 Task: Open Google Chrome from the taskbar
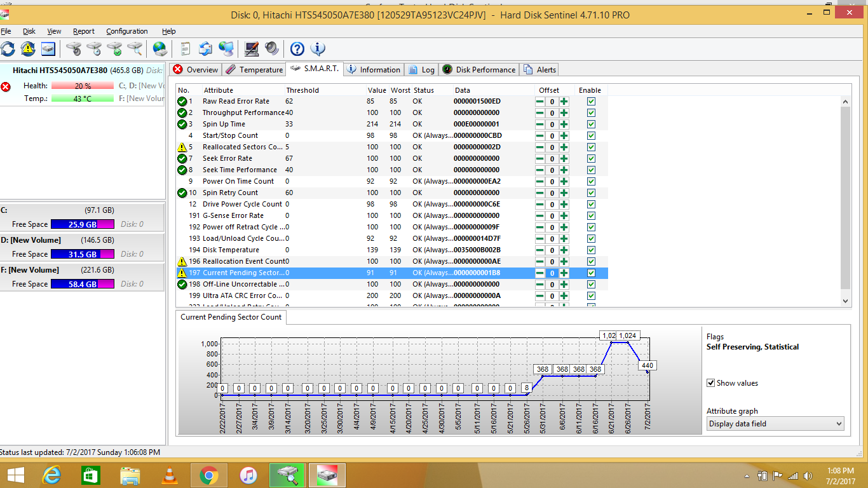(209, 475)
